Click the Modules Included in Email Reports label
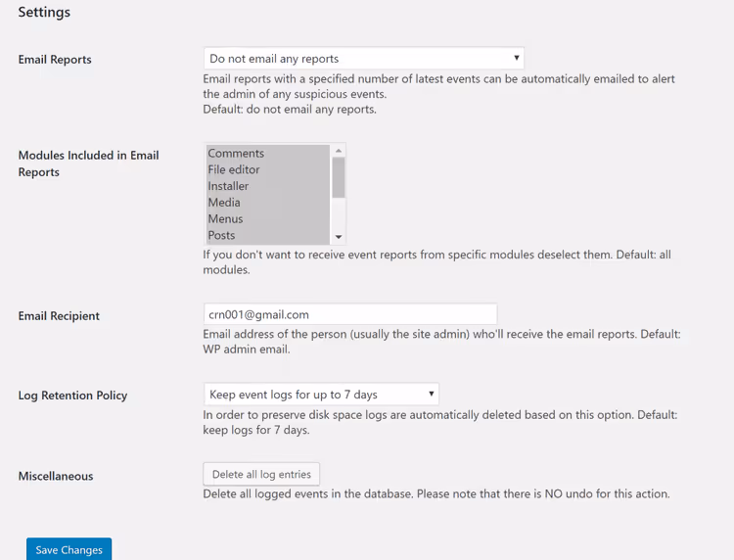 [x=88, y=163]
